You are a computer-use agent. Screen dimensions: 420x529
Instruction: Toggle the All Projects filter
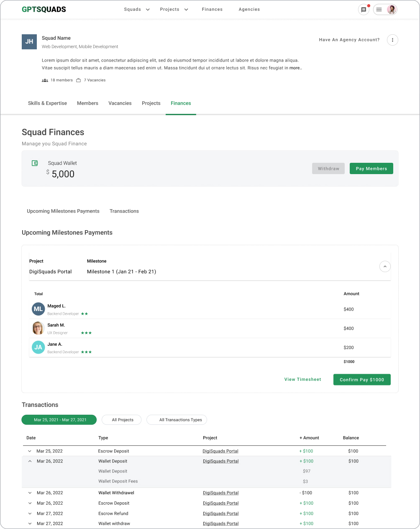pos(121,420)
